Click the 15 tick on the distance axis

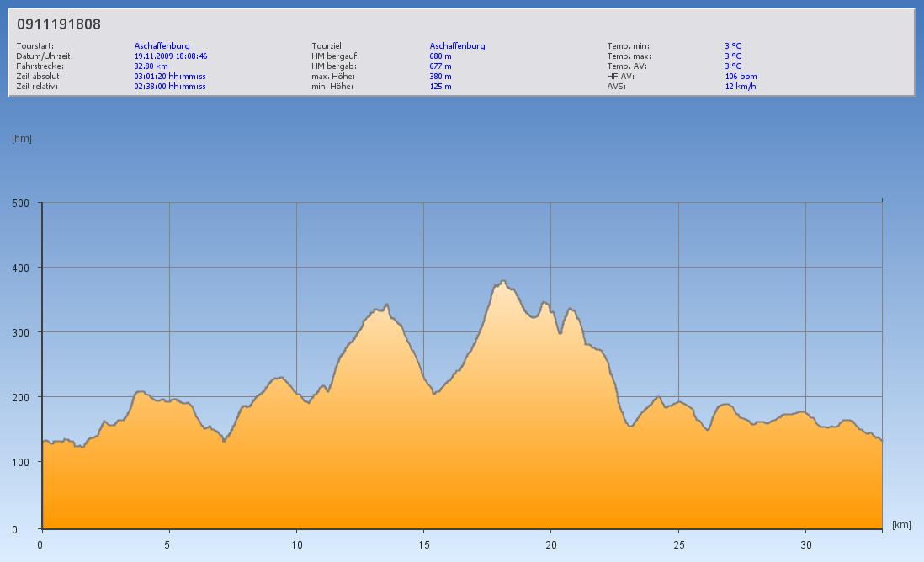click(x=423, y=544)
